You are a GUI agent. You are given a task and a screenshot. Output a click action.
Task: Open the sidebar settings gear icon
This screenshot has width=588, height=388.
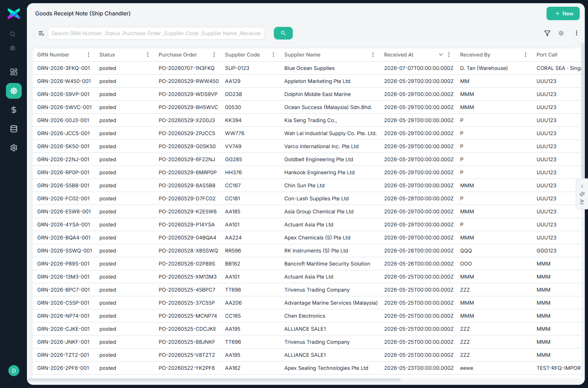pos(14,148)
